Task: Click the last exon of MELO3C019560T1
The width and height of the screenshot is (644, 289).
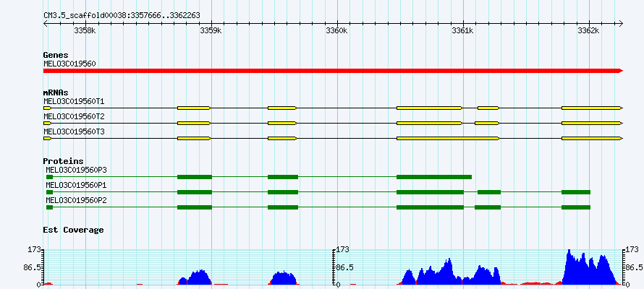Action: coord(592,108)
